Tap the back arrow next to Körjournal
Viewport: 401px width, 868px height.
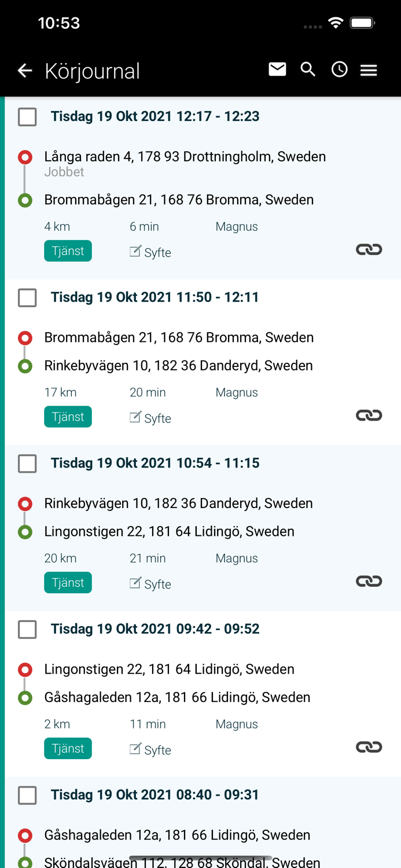24,70
